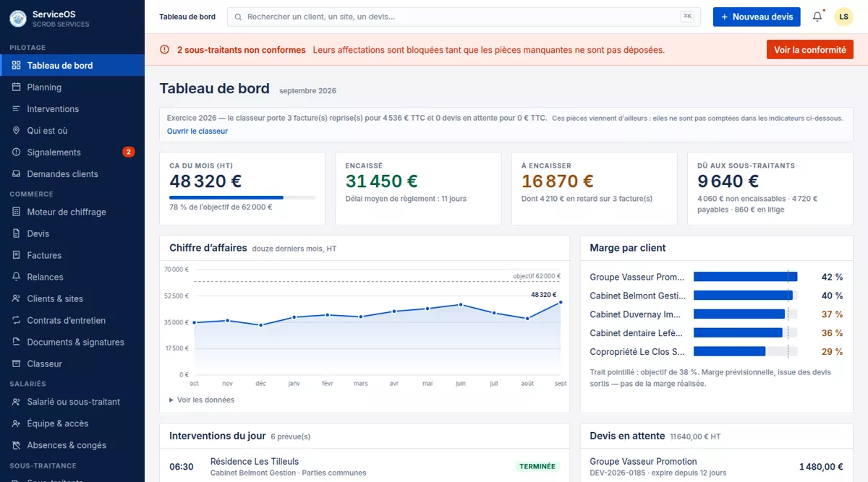Click the Qui est où location pin icon
This screenshot has width=868, height=482.
[x=16, y=130]
